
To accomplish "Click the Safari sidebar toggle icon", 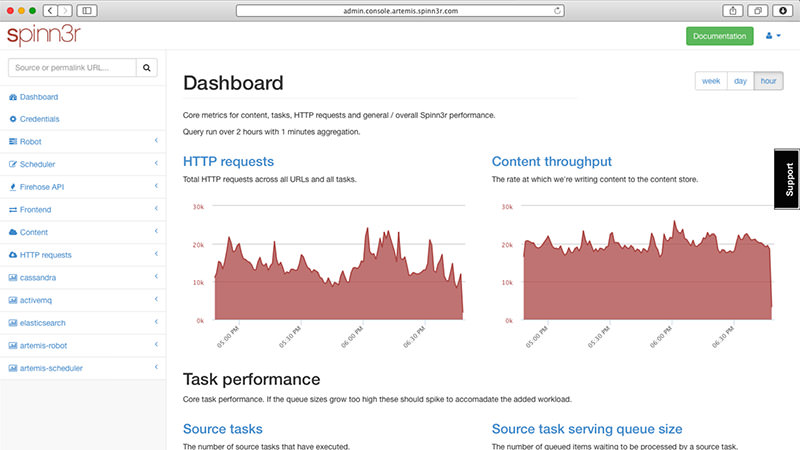I will pyautogui.click(x=87, y=10).
